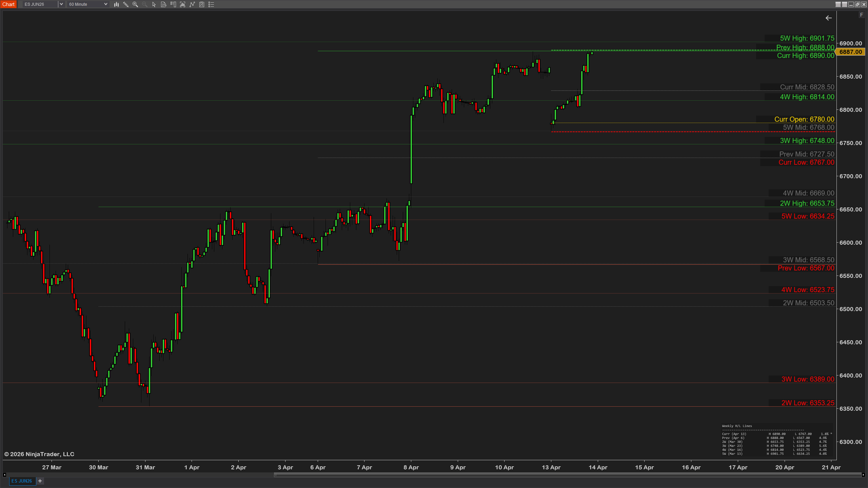This screenshot has height=488, width=868.
Task: Click the line/regression drawing icon
Action: coord(192,4)
